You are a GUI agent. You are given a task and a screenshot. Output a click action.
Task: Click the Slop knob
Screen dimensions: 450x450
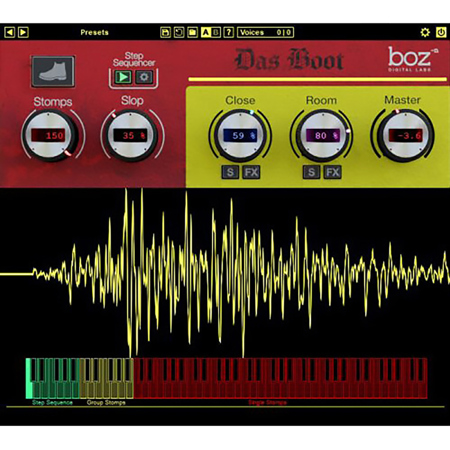coord(131,135)
